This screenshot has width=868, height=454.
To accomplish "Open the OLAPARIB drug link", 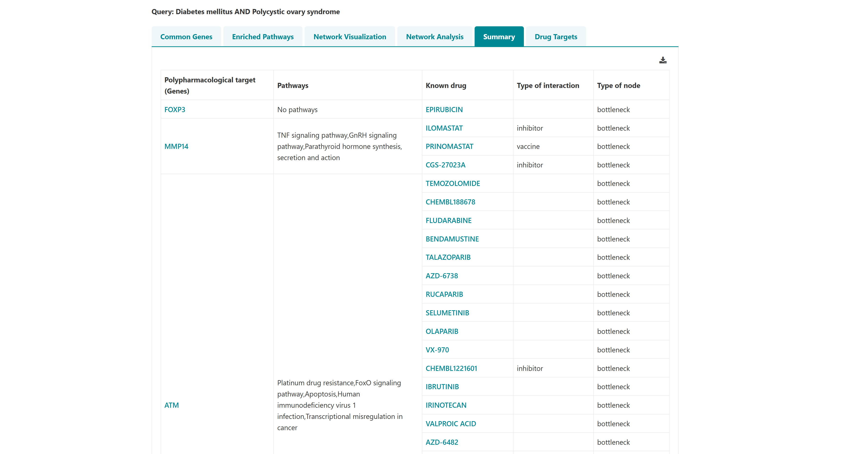I will coord(442,331).
